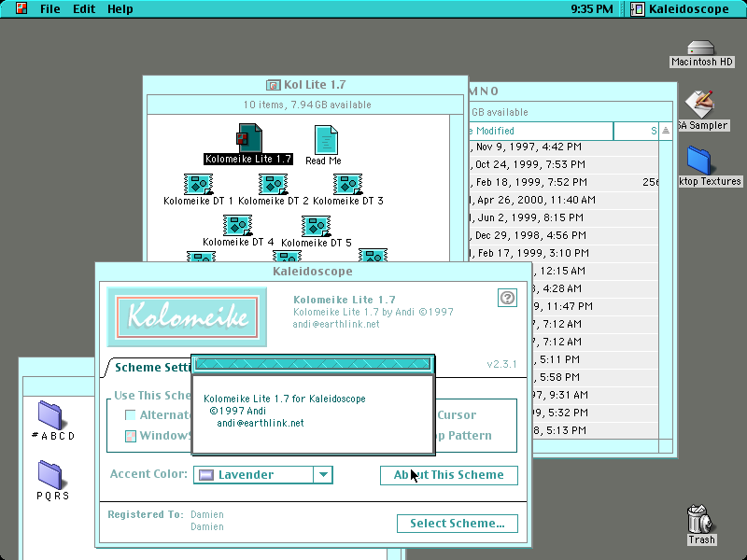Click the Lavender accent color swatch
This screenshot has height=560, width=747.
[x=206, y=475]
